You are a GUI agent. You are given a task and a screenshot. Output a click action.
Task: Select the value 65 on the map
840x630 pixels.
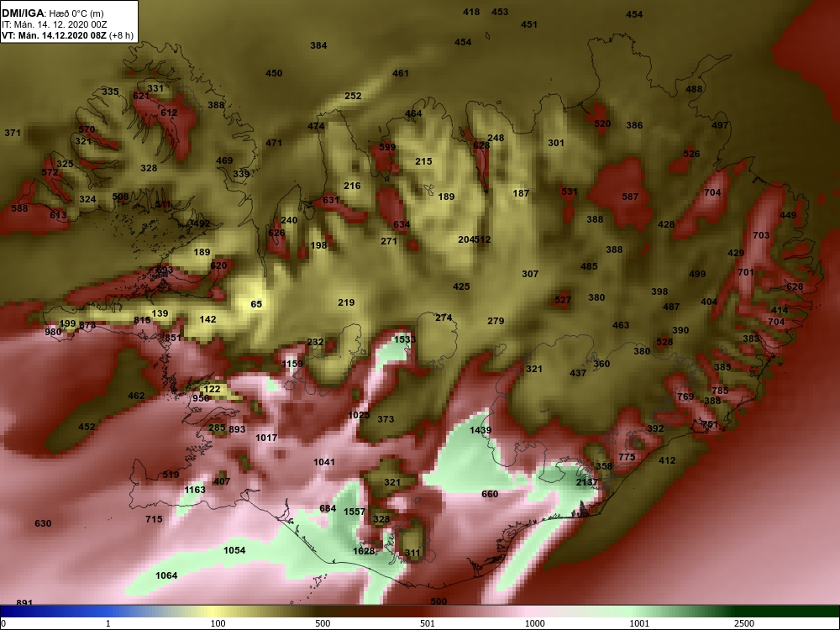(x=256, y=304)
